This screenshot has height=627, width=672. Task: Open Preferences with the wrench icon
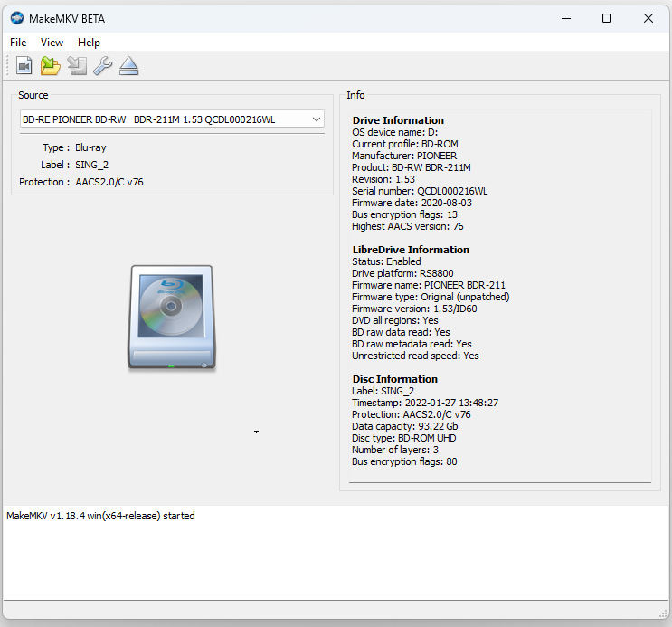point(103,66)
